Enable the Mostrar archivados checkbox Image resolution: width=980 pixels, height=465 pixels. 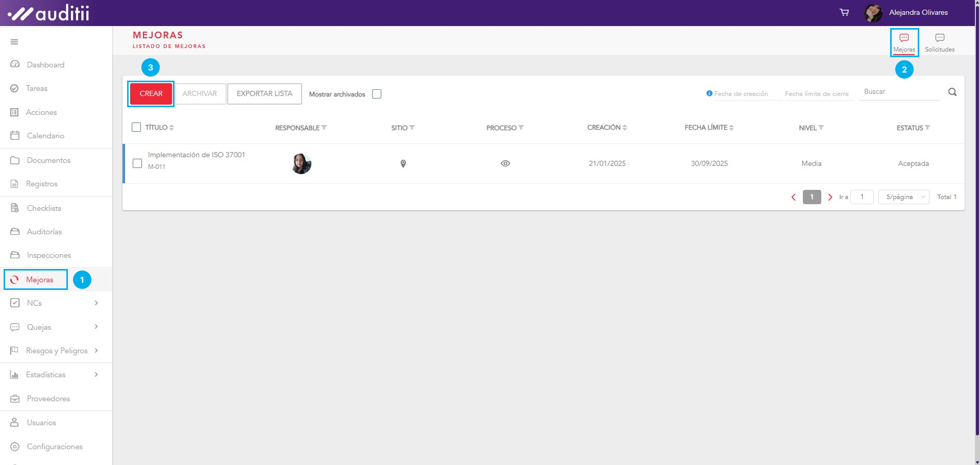click(377, 94)
